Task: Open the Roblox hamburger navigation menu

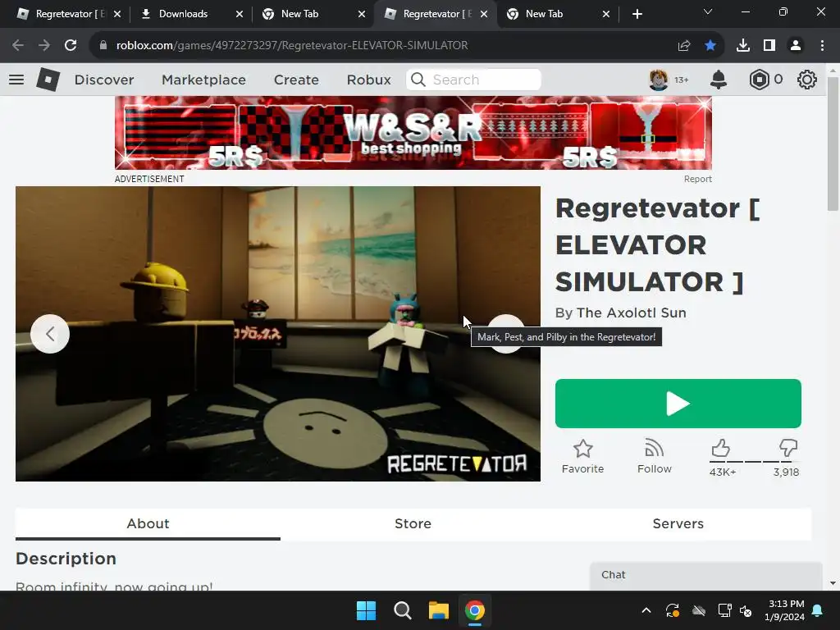Action: tap(16, 80)
